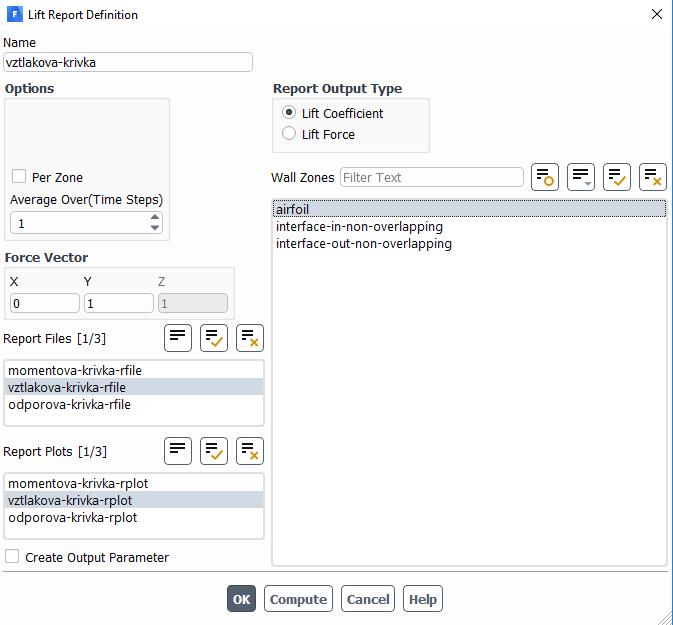Screen dimensions: 673x625
Task: Click the Report Files list view icon
Action: [178, 338]
